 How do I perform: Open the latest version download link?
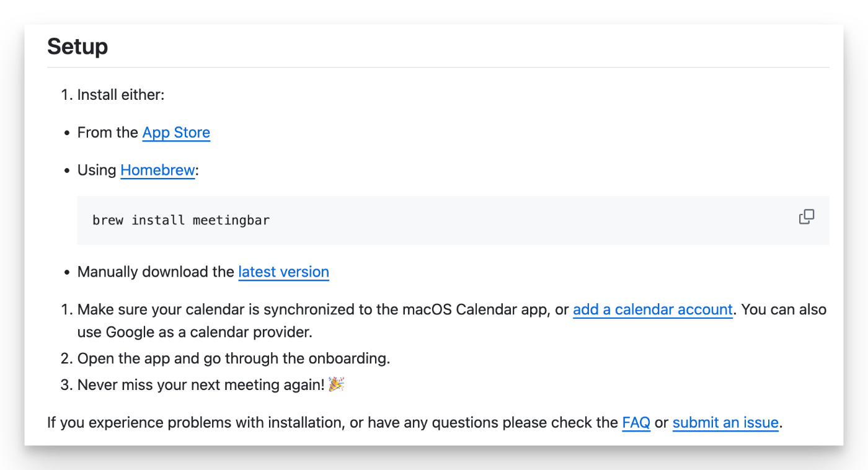(x=283, y=272)
